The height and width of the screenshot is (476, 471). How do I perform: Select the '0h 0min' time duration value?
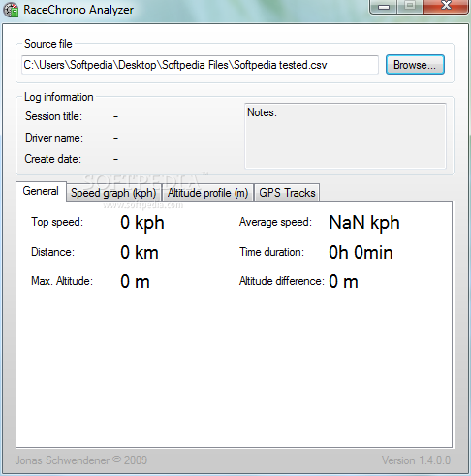pos(361,252)
